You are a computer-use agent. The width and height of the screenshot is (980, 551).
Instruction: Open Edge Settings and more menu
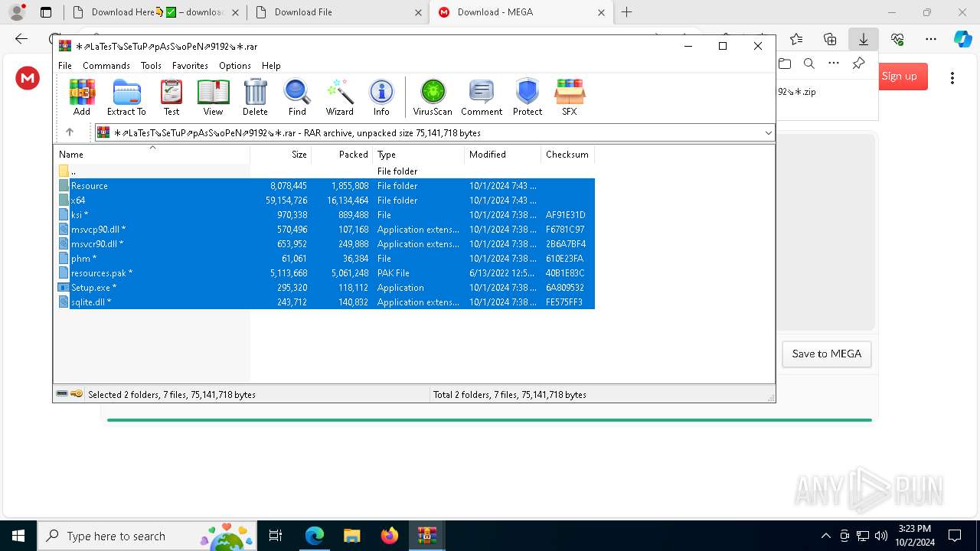click(931, 39)
